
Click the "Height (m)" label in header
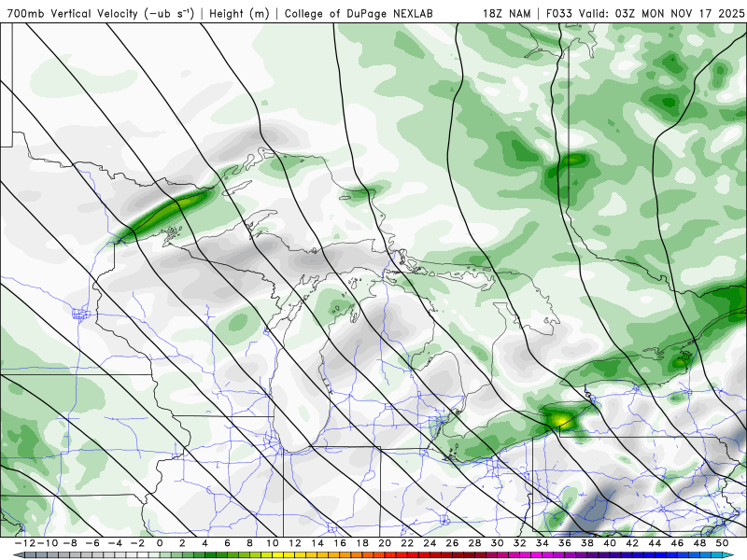point(239,13)
